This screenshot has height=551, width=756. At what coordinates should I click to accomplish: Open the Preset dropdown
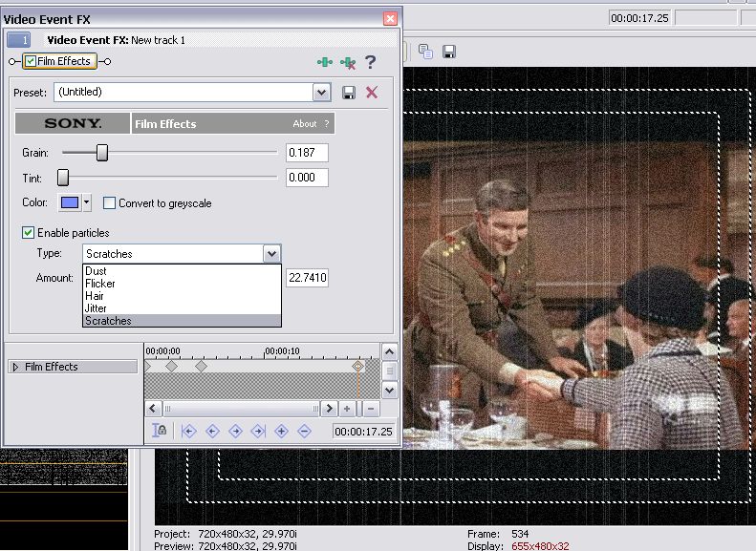coord(321,92)
